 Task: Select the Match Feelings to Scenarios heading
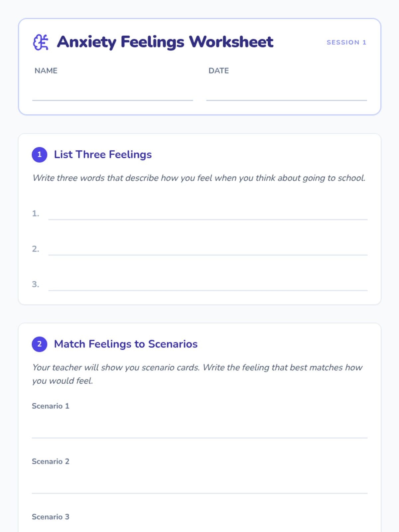pos(126,344)
